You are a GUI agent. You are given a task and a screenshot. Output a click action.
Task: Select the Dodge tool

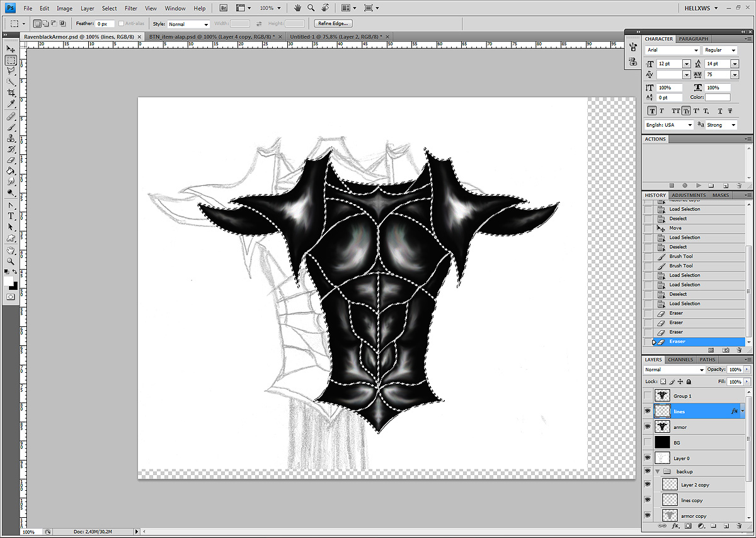click(11, 192)
